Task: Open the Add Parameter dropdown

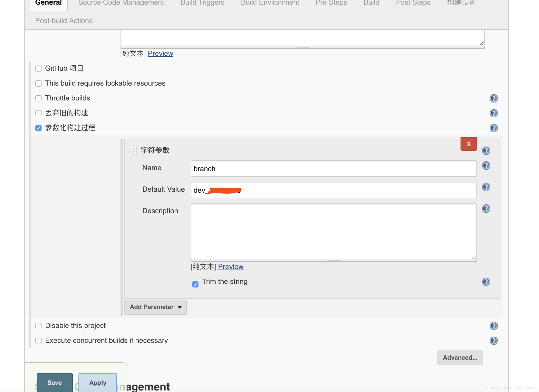Action: click(x=155, y=307)
